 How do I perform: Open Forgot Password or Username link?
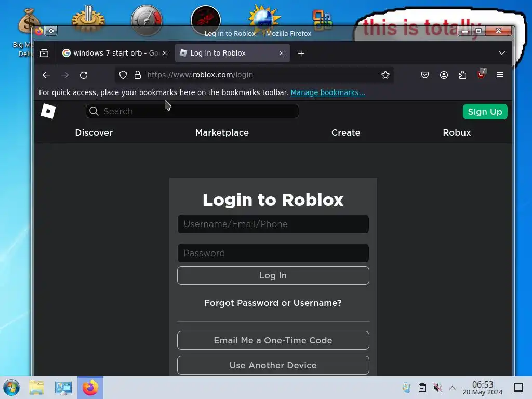pos(273,303)
